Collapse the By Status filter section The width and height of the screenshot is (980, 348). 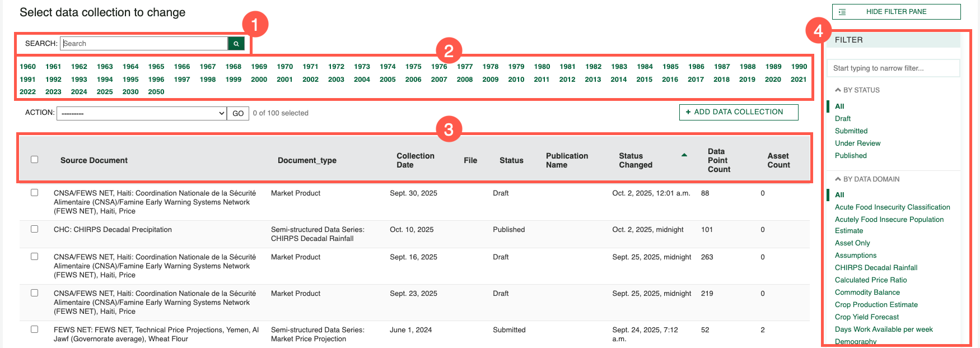(x=838, y=90)
